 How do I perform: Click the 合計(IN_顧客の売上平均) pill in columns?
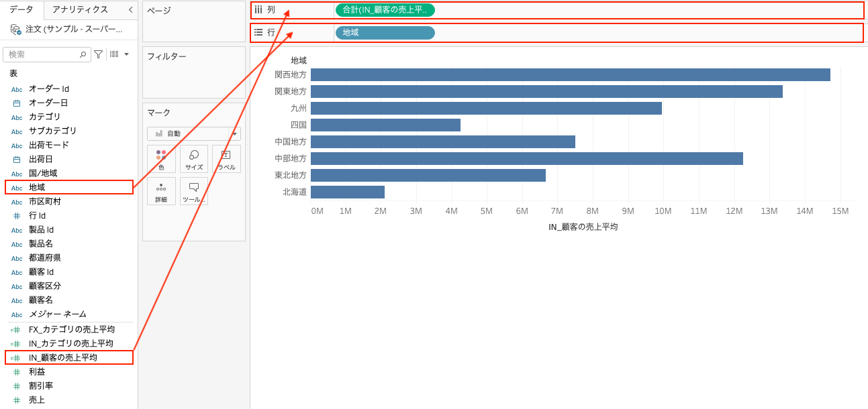pyautogui.click(x=385, y=10)
